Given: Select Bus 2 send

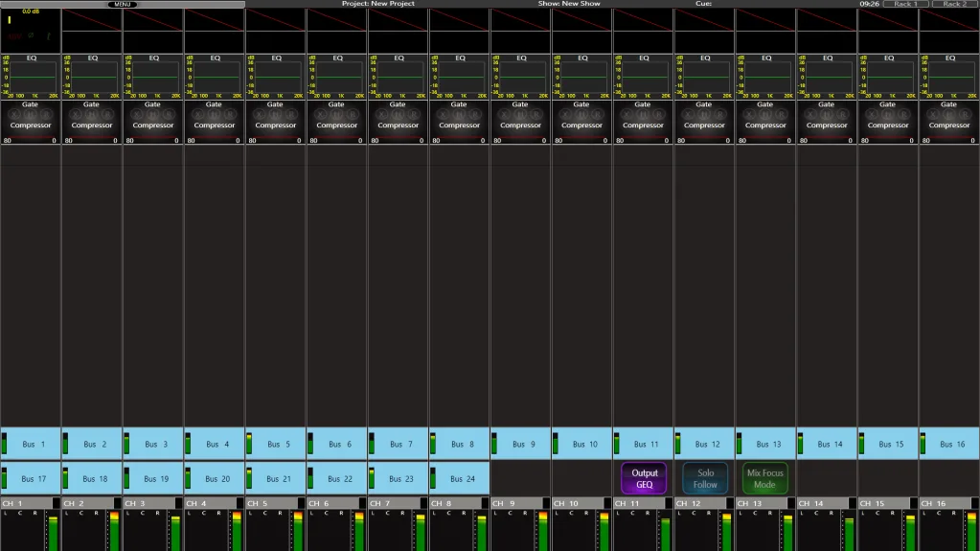Looking at the screenshot, I should (92, 444).
